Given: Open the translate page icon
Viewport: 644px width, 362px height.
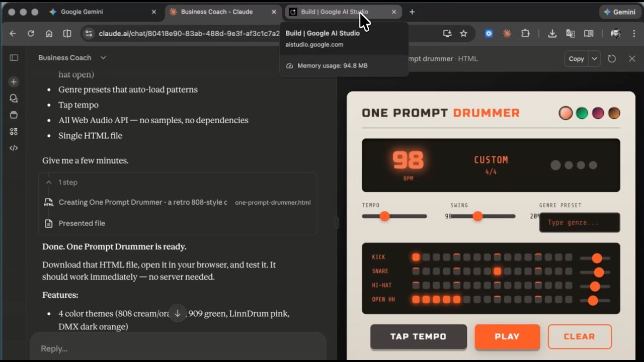Looking at the screenshot, I should tap(570, 33).
